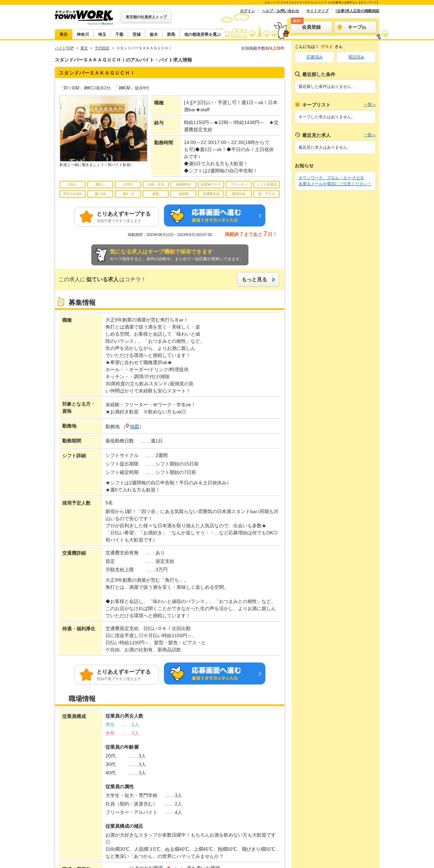Click the 応募済み sidebar button
Viewport: 434px width, 868px height.
click(314, 57)
